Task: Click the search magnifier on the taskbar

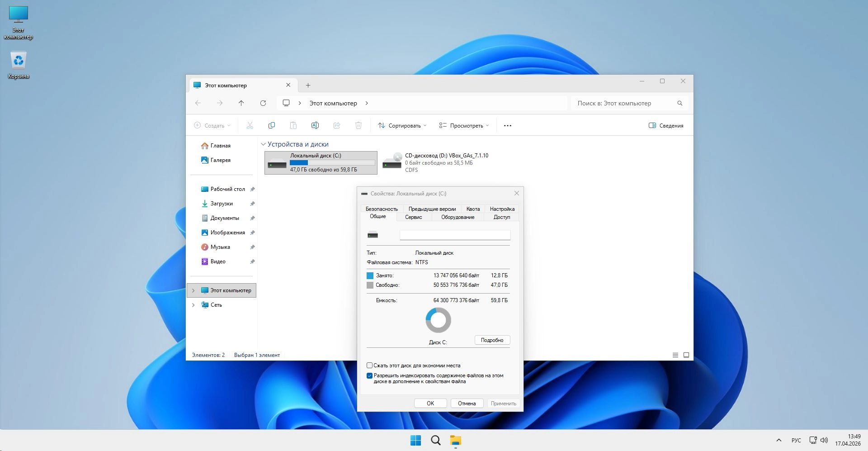Action: pos(435,440)
